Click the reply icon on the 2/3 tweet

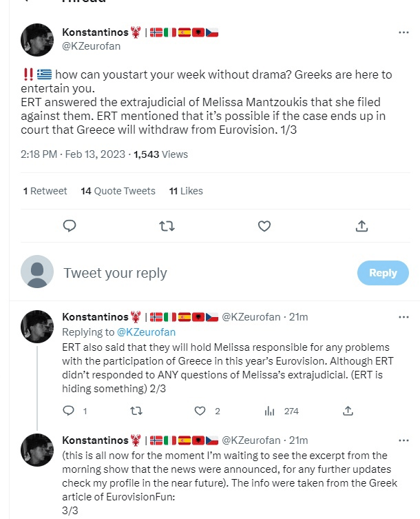tap(68, 411)
